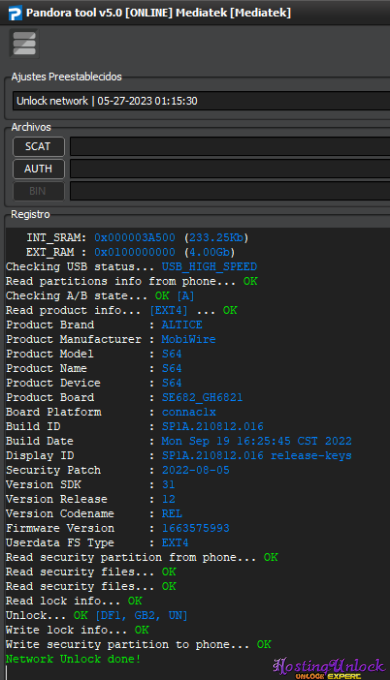
Task: Click Read security partition from phone line
Action: click(x=142, y=558)
